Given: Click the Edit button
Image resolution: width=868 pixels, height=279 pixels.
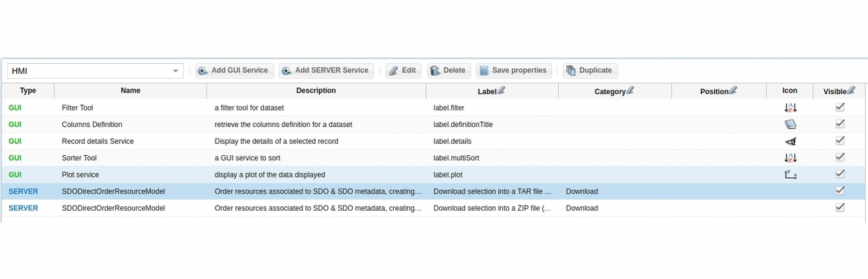Looking at the screenshot, I should tap(403, 70).
